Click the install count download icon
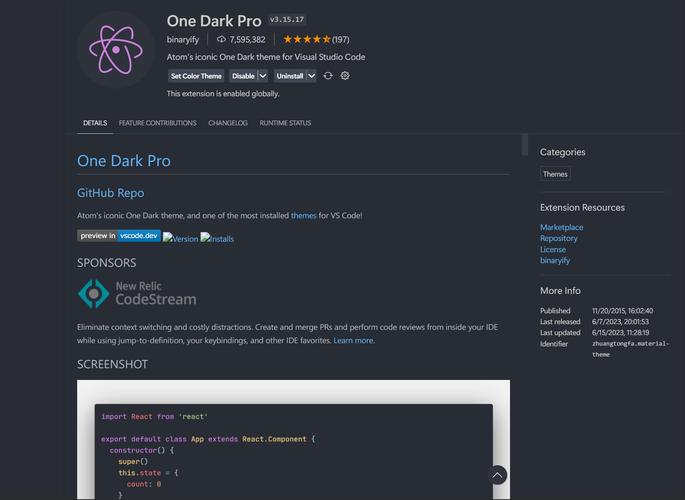Viewport: 685px width, 500px height. pyautogui.click(x=221, y=40)
